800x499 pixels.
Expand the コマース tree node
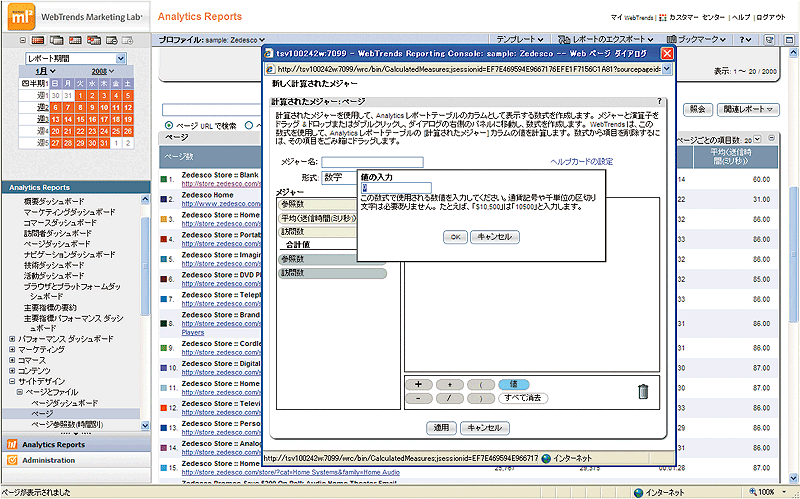tap(12, 360)
